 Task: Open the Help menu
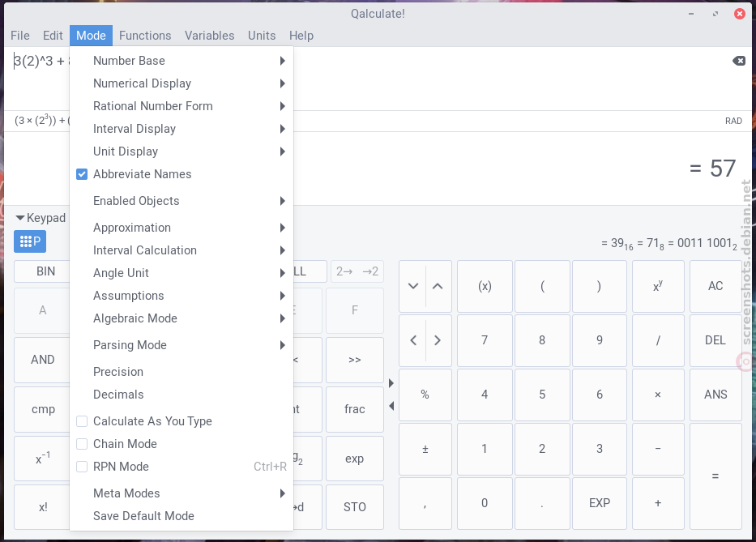[301, 36]
